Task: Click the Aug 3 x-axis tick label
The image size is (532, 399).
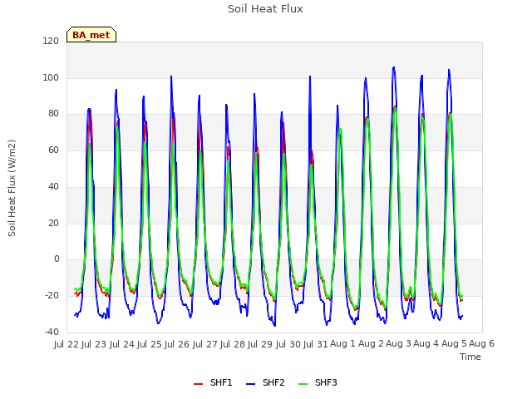Action: pos(398,344)
